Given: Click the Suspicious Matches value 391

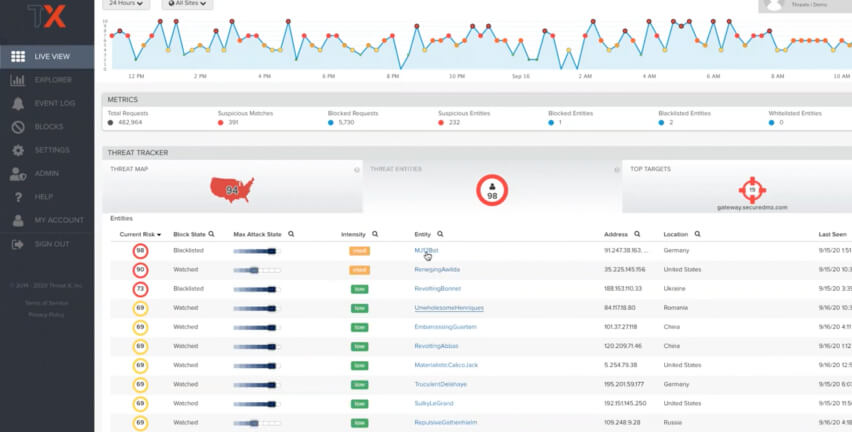Looking at the screenshot, I should (x=233, y=123).
